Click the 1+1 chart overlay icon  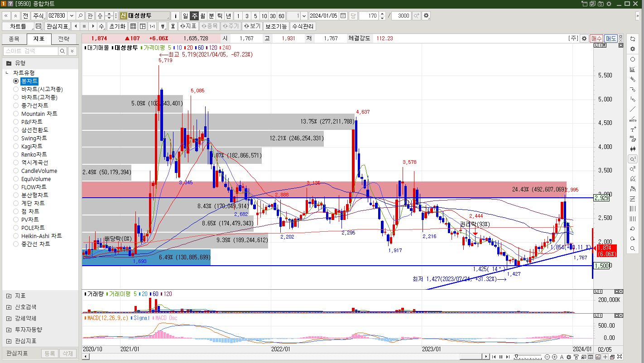152,26
